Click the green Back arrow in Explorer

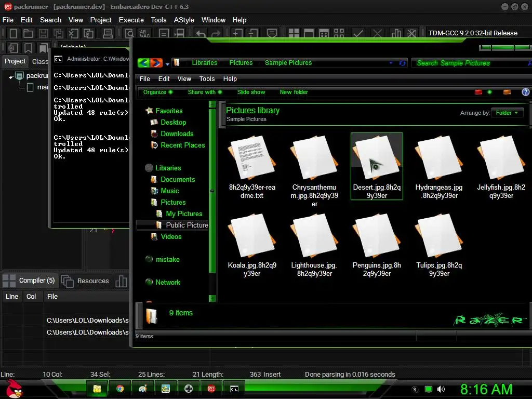coord(144,63)
